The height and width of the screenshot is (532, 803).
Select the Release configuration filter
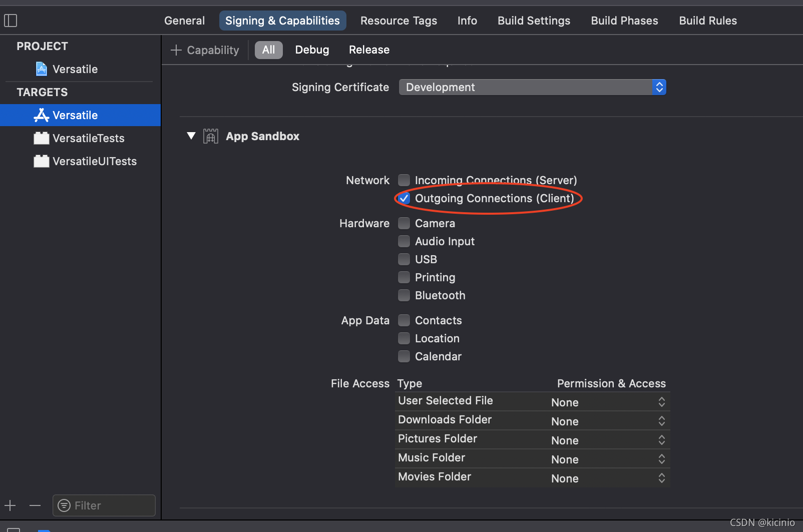[x=369, y=50]
